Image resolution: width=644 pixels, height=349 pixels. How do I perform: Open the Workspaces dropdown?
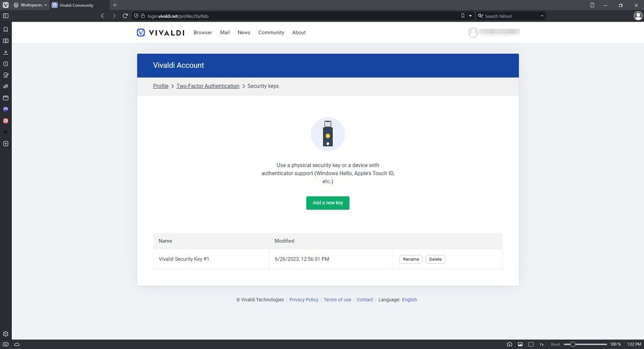(31, 5)
